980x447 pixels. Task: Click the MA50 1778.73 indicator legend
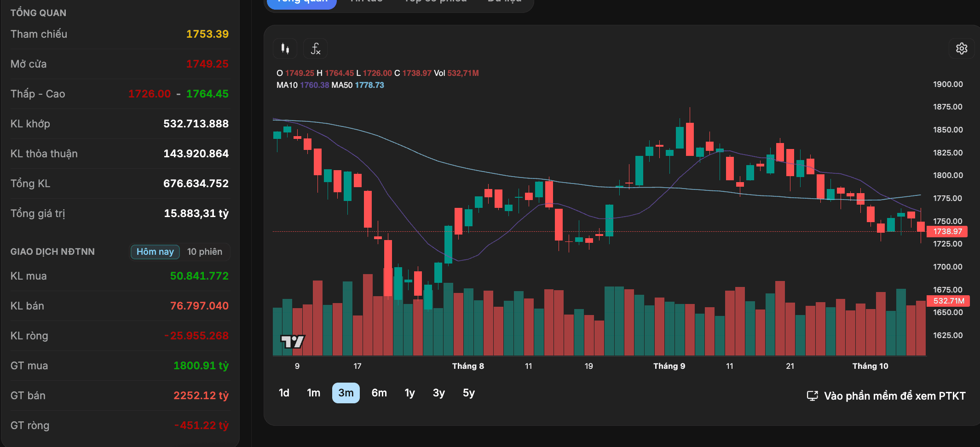(357, 85)
